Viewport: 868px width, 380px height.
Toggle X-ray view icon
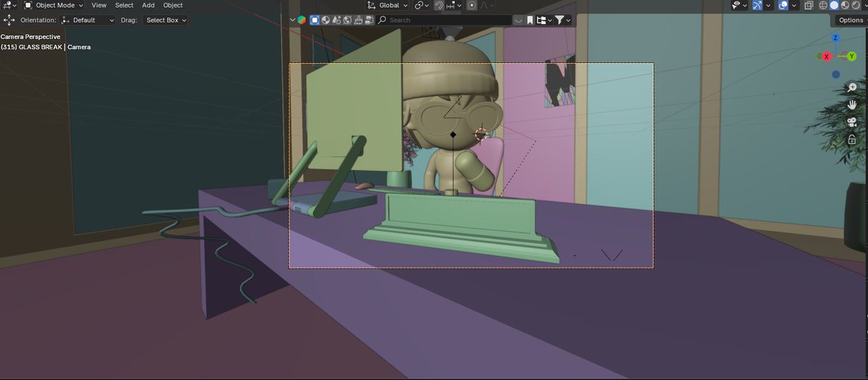[809, 5]
